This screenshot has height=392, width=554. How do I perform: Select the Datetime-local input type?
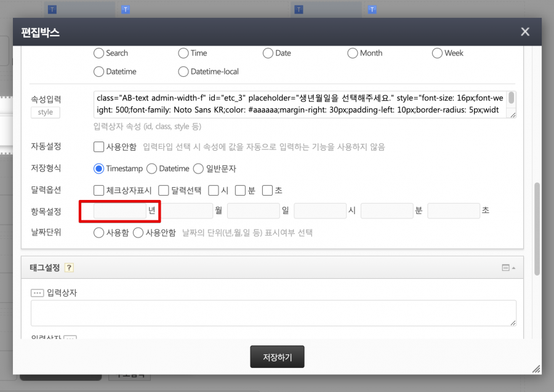[x=183, y=72]
